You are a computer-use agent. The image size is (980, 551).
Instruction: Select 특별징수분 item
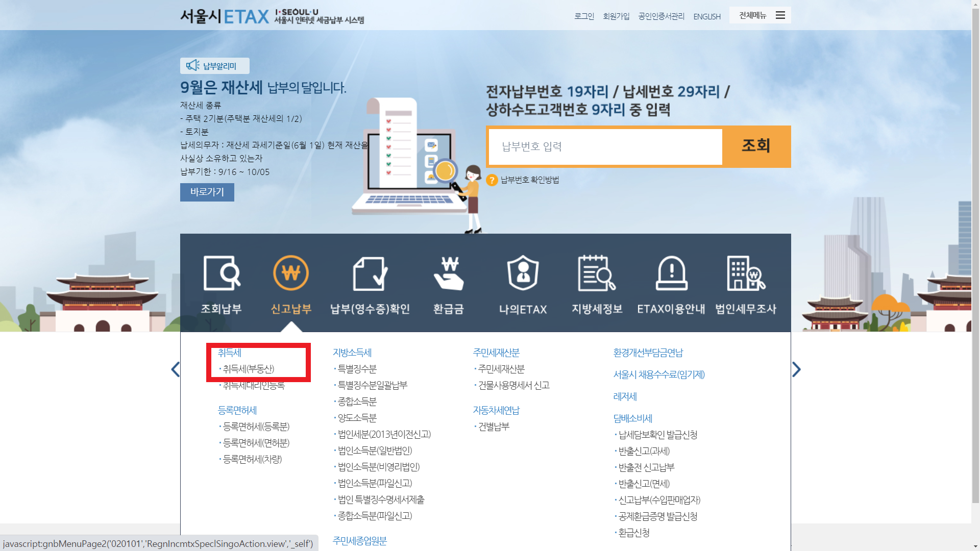point(357,369)
